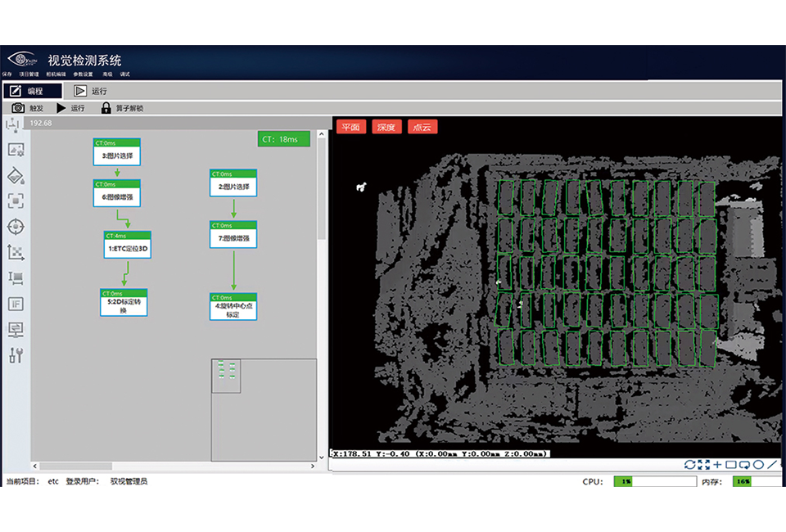Image resolution: width=786 pixels, height=532 pixels.
Task: Select the circle ROI drawing tool
Action: click(x=758, y=465)
